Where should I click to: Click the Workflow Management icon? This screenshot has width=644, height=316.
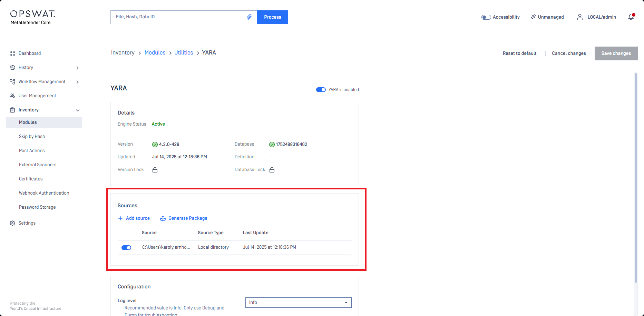coord(12,81)
